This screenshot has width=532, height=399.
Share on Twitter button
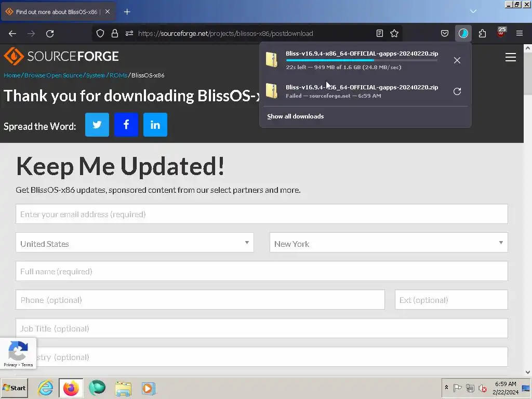[x=97, y=125]
